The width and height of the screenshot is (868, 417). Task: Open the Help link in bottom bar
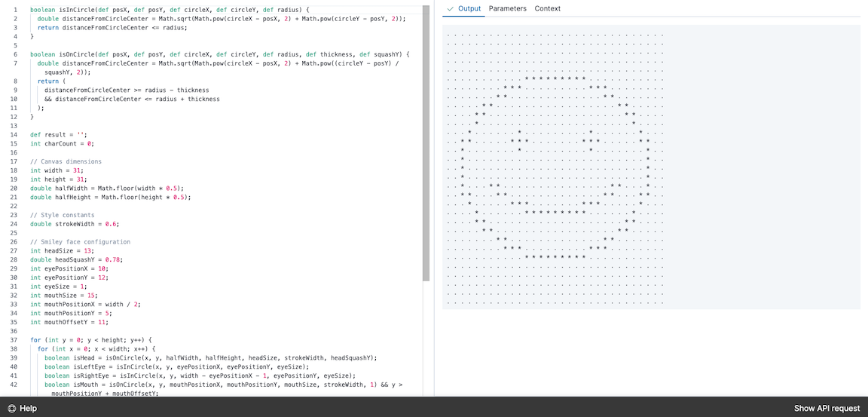[x=28, y=408]
